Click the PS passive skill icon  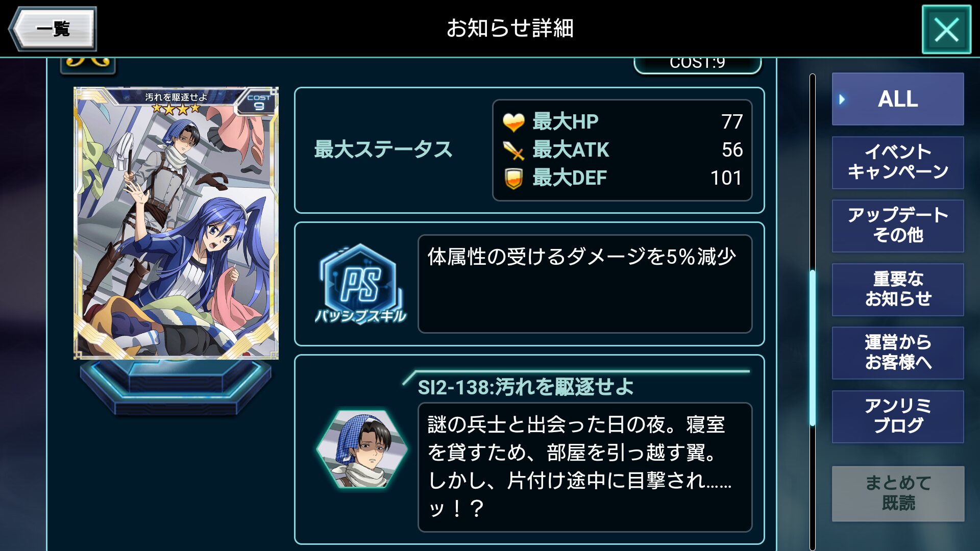click(x=360, y=284)
